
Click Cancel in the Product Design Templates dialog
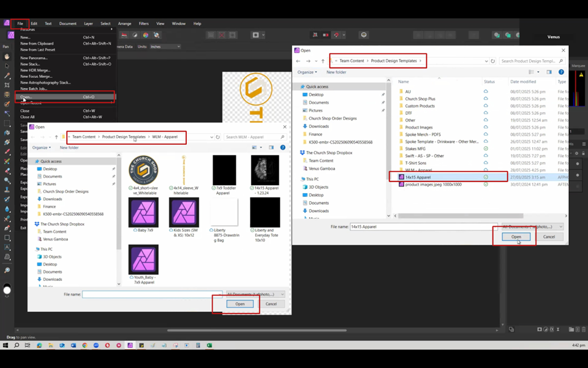[549, 237]
